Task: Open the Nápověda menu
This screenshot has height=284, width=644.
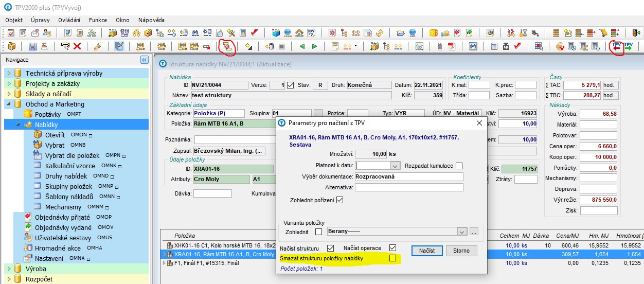Action: (151, 20)
